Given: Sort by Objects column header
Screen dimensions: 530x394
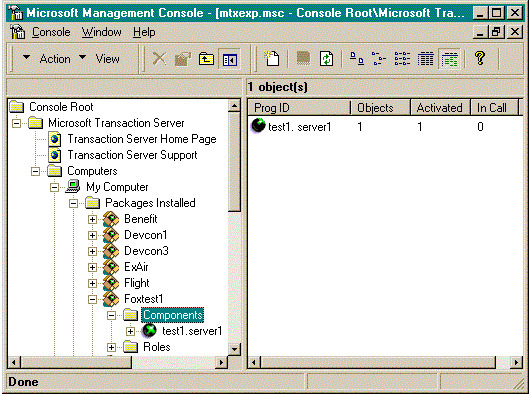Looking at the screenshot, I should coord(380,108).
